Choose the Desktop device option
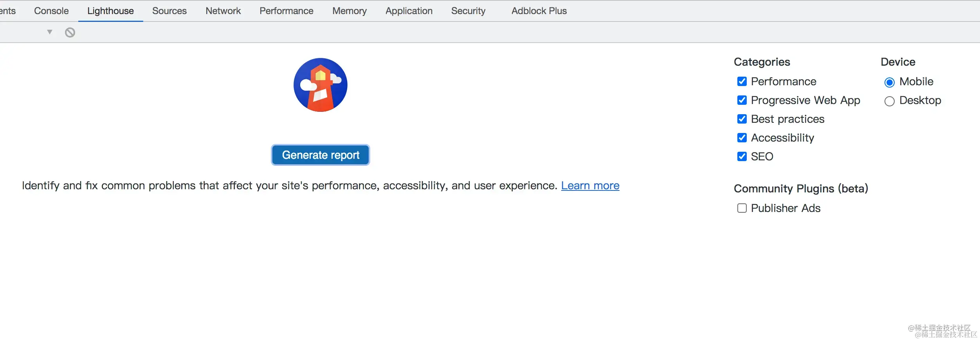980x341 pixels. 889,101
